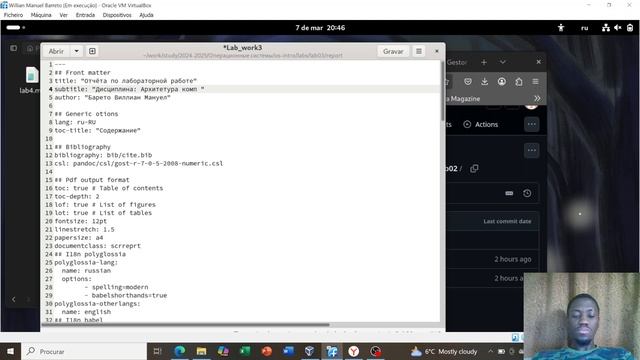Open the Máquina menu
640x360 pixels.
coord(41,15)
